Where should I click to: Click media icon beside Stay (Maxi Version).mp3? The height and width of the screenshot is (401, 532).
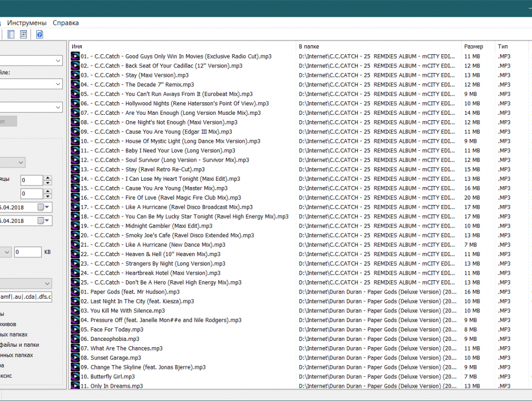coord(75,75)
